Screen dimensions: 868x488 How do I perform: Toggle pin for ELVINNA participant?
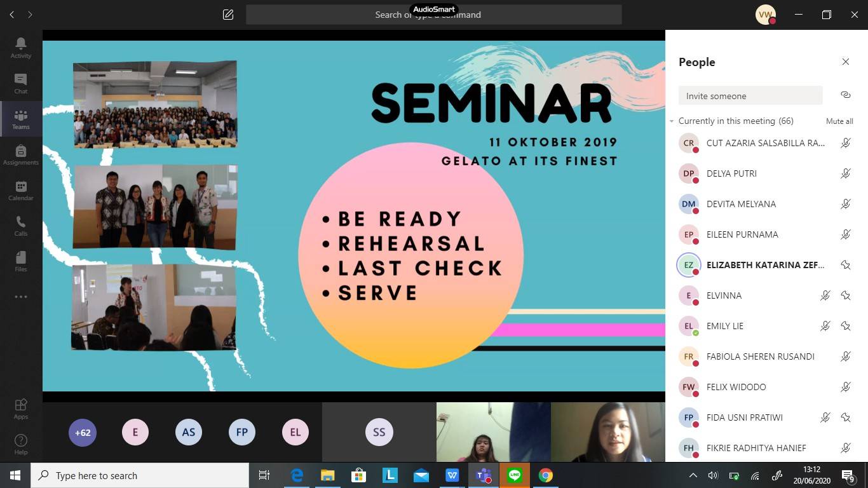coord(845,295)
